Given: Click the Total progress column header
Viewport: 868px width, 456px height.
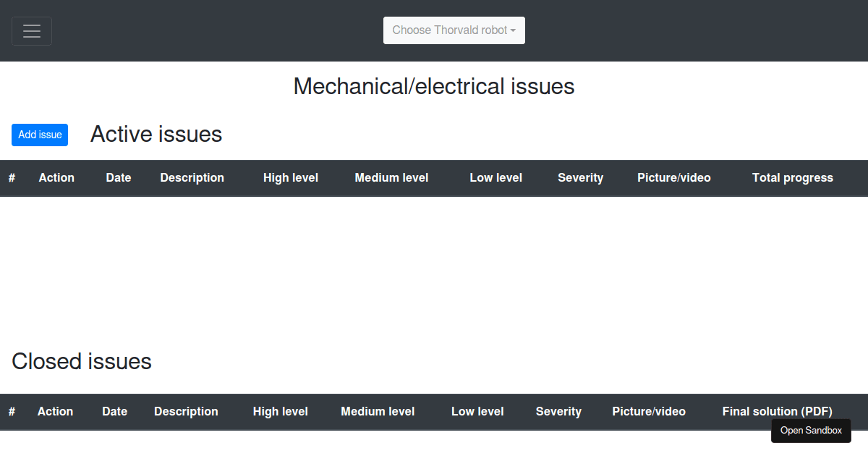Looking at the screenshot, I should coord(792,177).
